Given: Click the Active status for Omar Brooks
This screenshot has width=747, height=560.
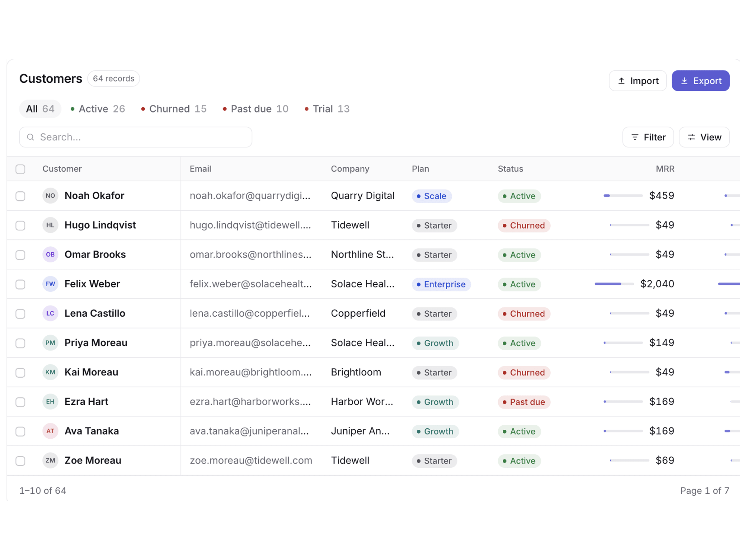Looking at the screenshot, I should (519, 254).
